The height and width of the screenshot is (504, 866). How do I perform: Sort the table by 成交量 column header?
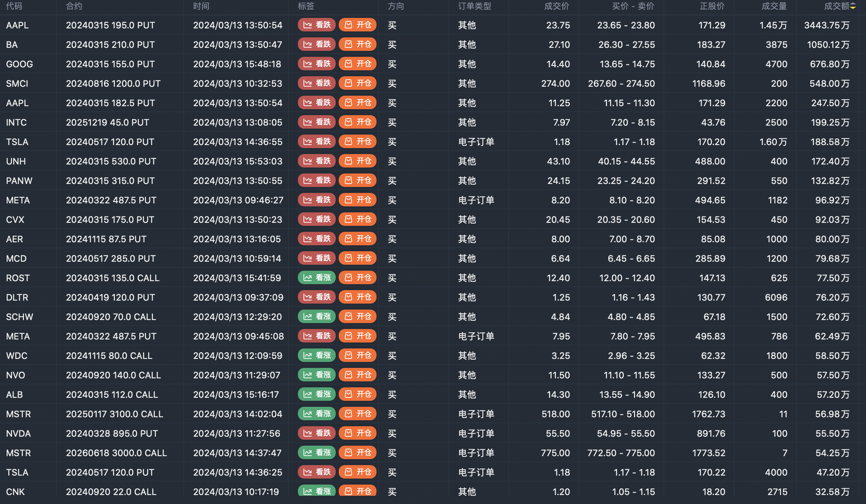point(774,6)
